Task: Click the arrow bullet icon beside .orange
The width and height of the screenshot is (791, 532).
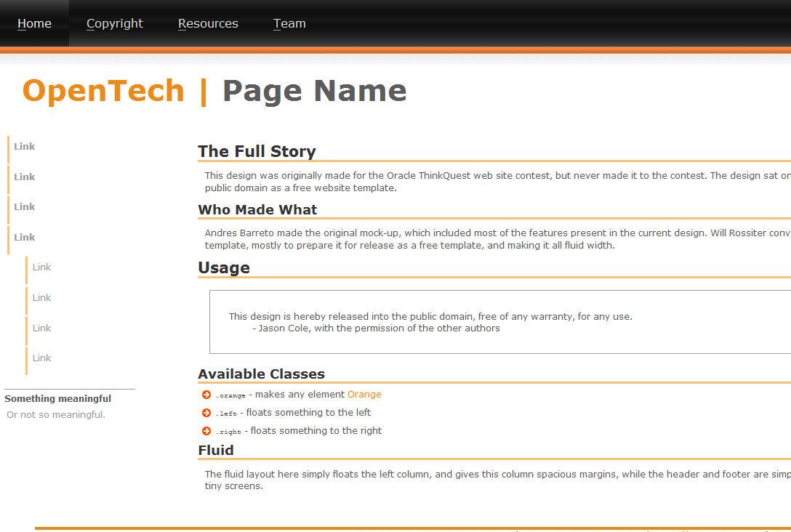Action: click(206, 395)
